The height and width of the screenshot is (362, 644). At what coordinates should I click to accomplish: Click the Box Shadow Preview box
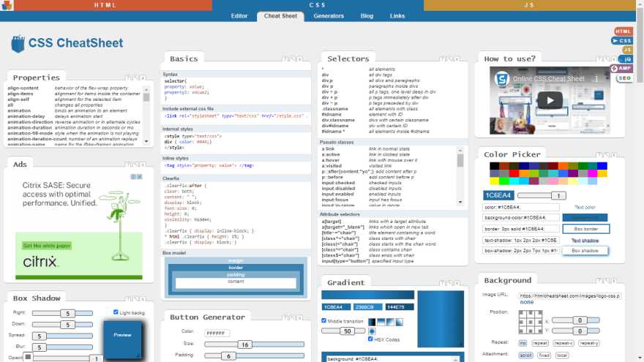coord(122,339)
